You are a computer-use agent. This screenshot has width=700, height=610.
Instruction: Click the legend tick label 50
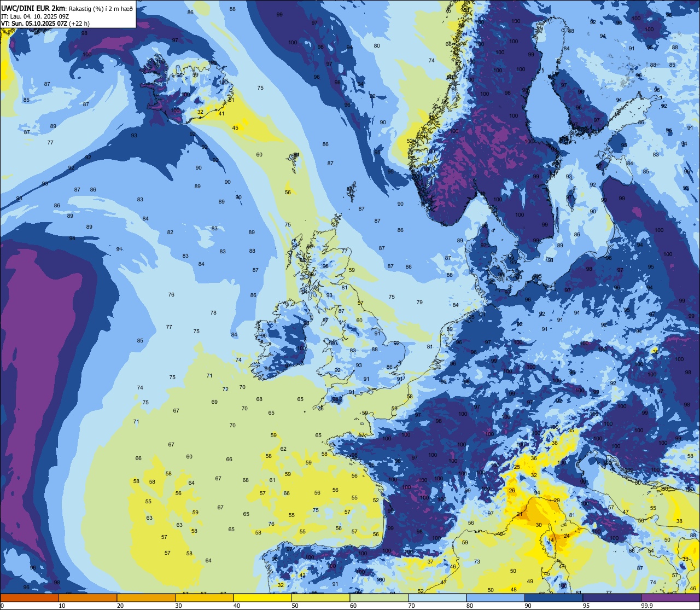pyautogui.click(x=295, y=606)
